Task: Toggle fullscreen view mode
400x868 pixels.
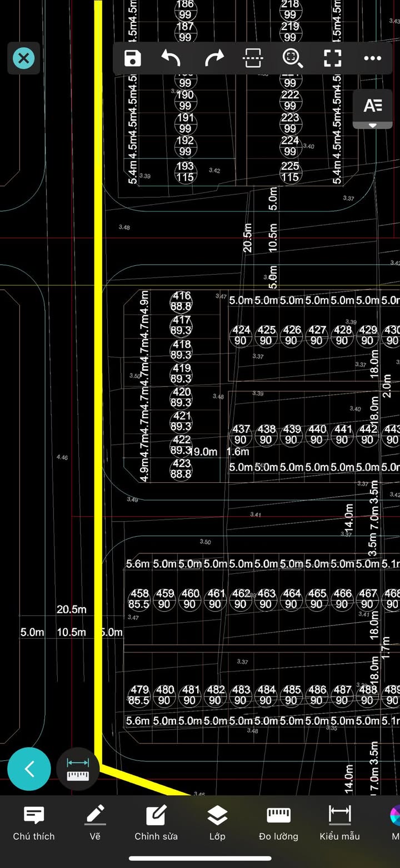Action: [x=332, y=58]
